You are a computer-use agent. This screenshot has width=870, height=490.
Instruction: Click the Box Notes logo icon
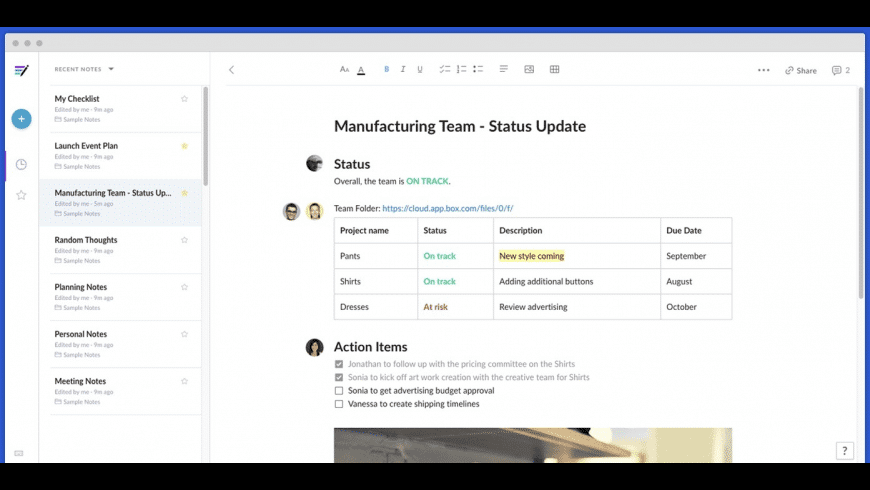pyautogui.click(x=21, y=70)
